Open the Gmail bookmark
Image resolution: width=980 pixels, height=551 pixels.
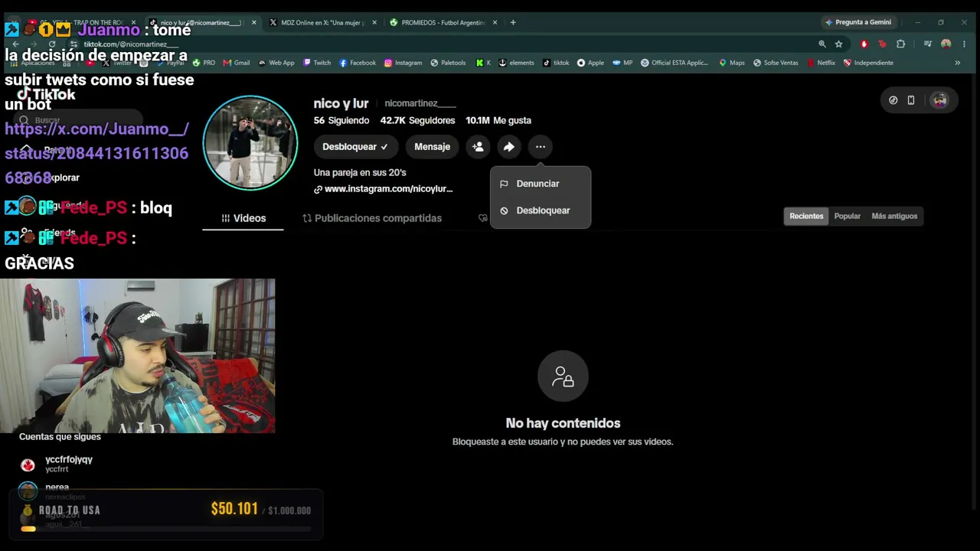(237, 63)
